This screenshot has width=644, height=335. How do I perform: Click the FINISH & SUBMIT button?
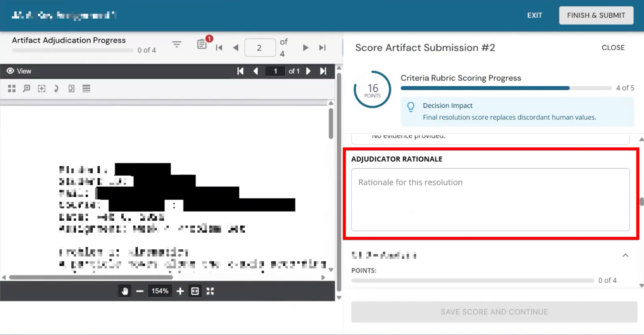pos(596,15)
